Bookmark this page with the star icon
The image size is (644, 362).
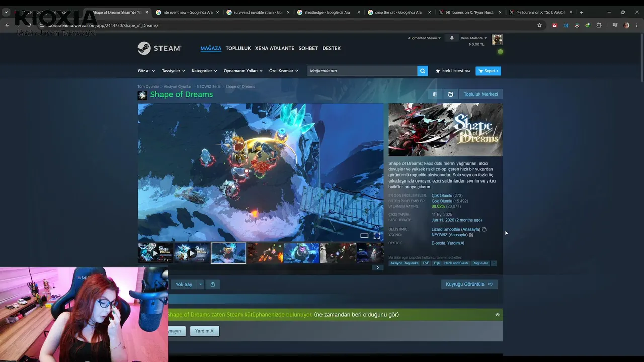click(x=539, y=25)
